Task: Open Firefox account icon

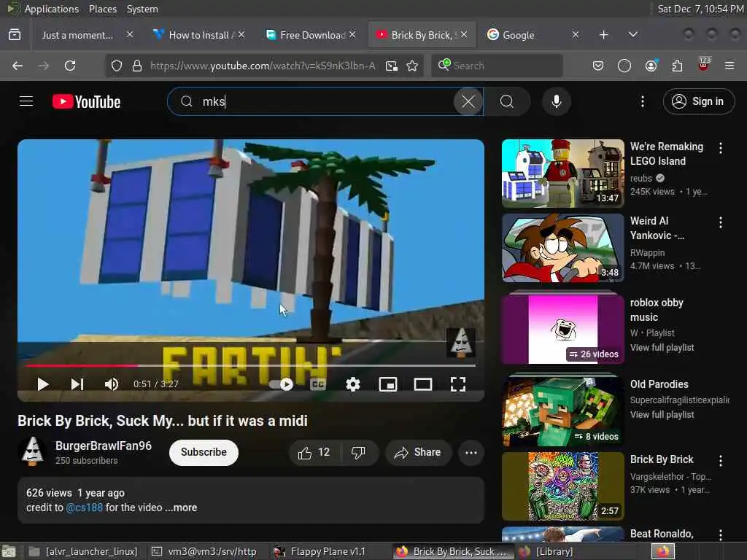Action: [x=651, y=66]
